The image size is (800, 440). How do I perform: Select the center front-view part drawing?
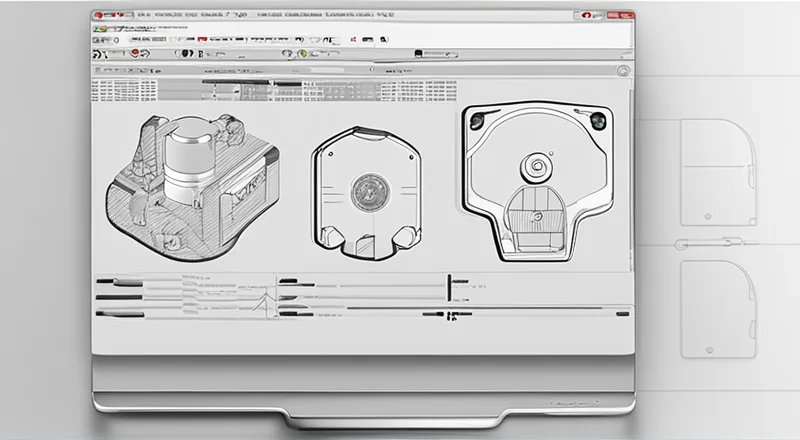coord(364,193)
